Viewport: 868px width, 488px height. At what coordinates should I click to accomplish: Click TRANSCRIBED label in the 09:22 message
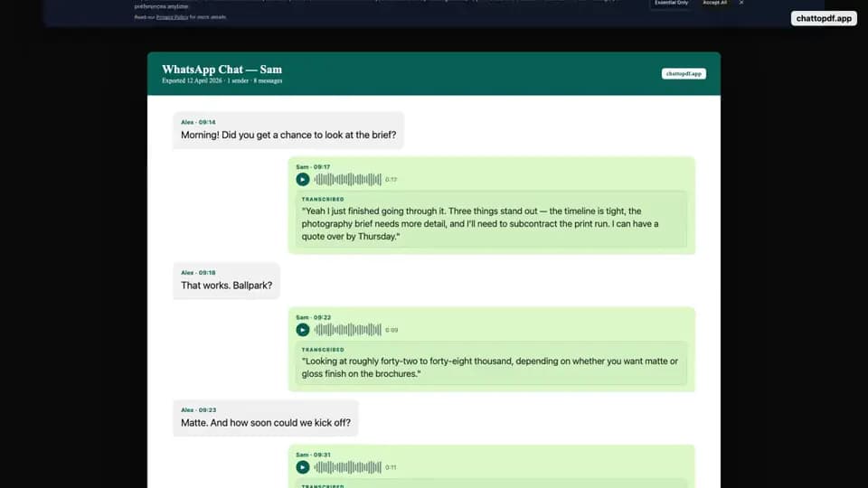pos(323,350)
